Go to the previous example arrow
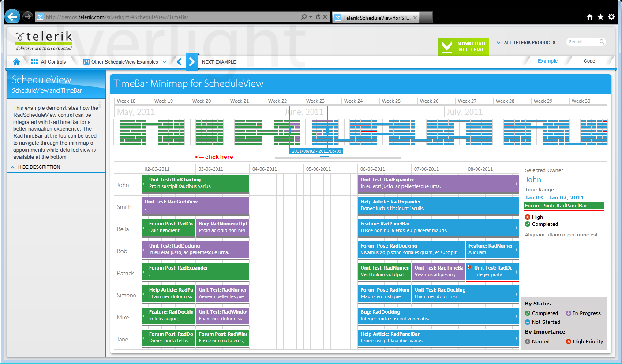 point(179,62)
